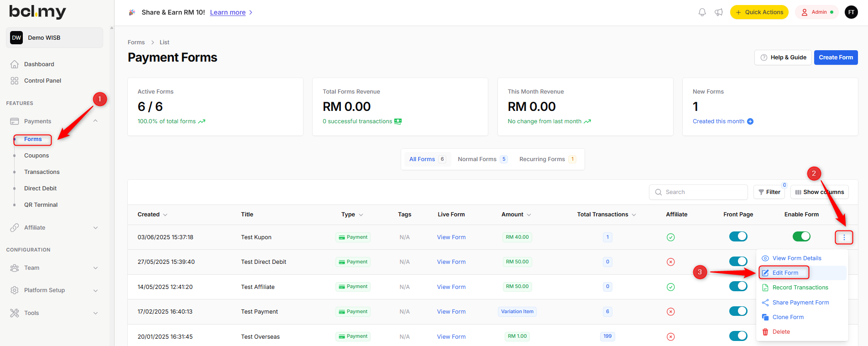This screenshot has height=346, width=868.
Task: Click the affiliate cross icon for Test Overseas
Action: point(670,337)
